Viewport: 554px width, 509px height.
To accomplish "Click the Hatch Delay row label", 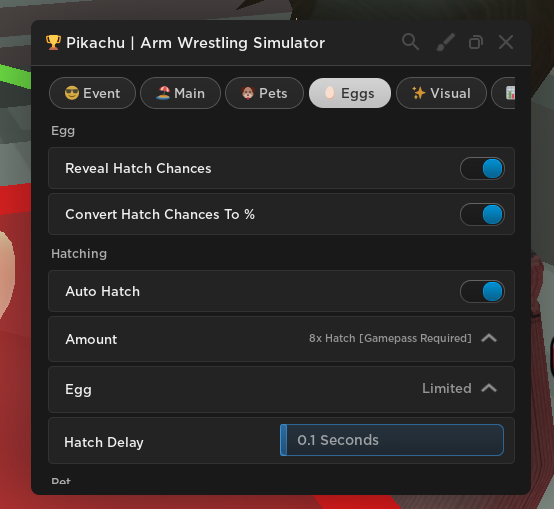I will tap(104, 442).
